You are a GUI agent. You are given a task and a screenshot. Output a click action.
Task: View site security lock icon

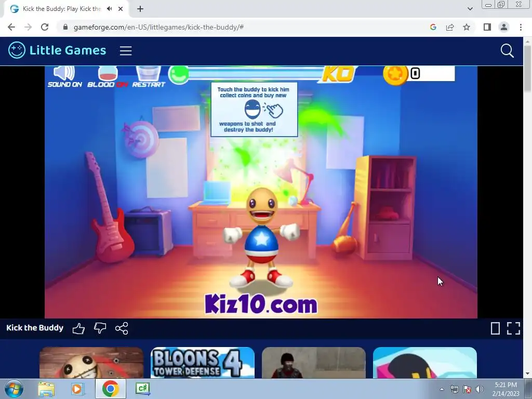pos(65,27)
